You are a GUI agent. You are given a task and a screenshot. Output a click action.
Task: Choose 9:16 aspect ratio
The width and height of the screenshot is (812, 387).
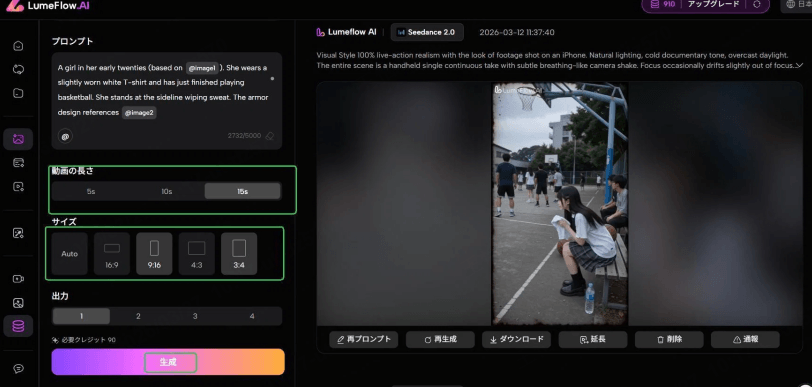154,253
